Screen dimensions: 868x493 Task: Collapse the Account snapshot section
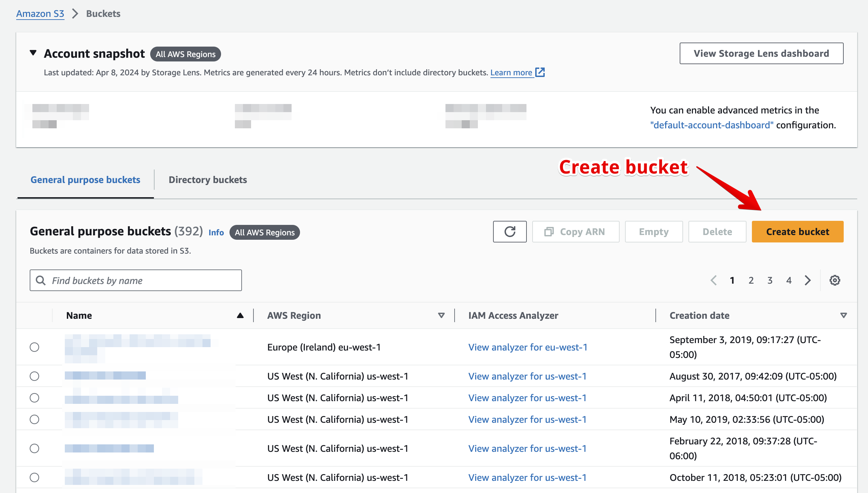coord(33,53)
